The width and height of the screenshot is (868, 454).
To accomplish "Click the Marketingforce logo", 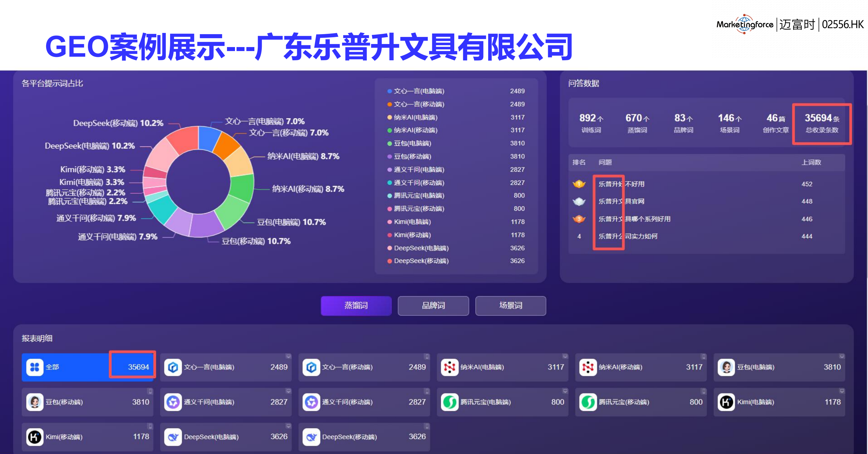I will pos(745,24).
